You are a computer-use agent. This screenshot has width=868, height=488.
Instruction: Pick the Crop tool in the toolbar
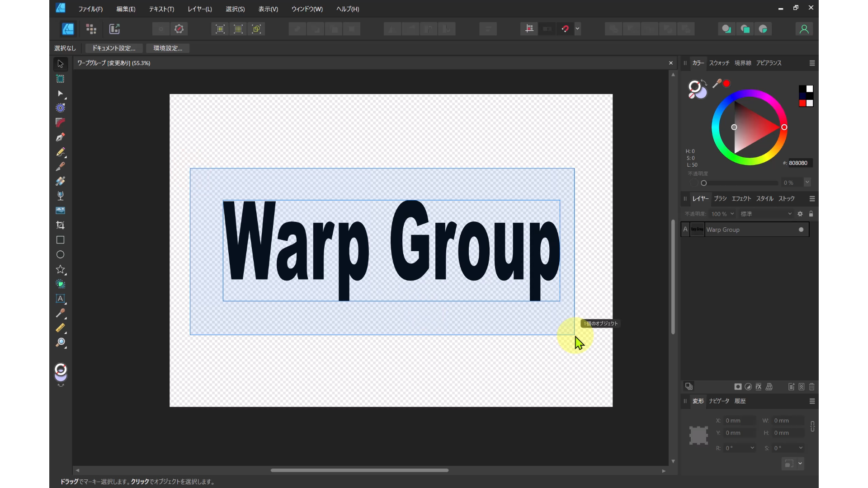click(60, 225)
